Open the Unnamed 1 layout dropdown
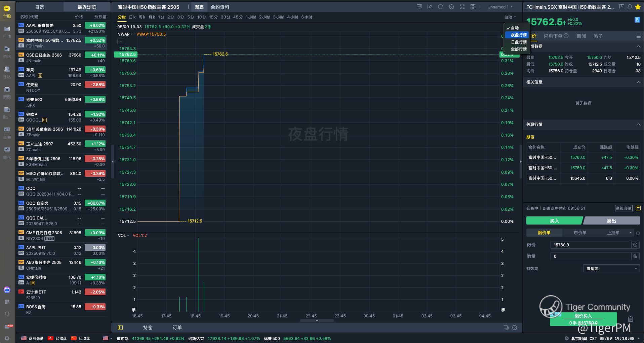Image resolution: width=644 pixels, height=343 pixels. coord(500,7)
